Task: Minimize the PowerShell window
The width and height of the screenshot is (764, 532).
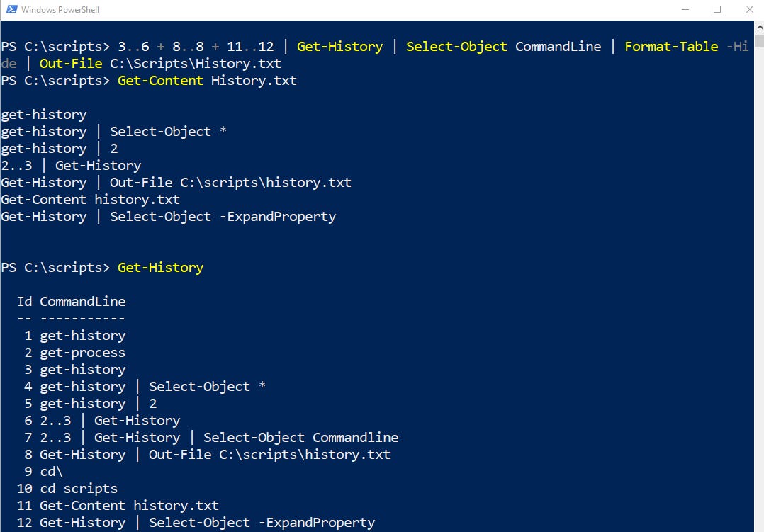Action: tap(686, 9)
